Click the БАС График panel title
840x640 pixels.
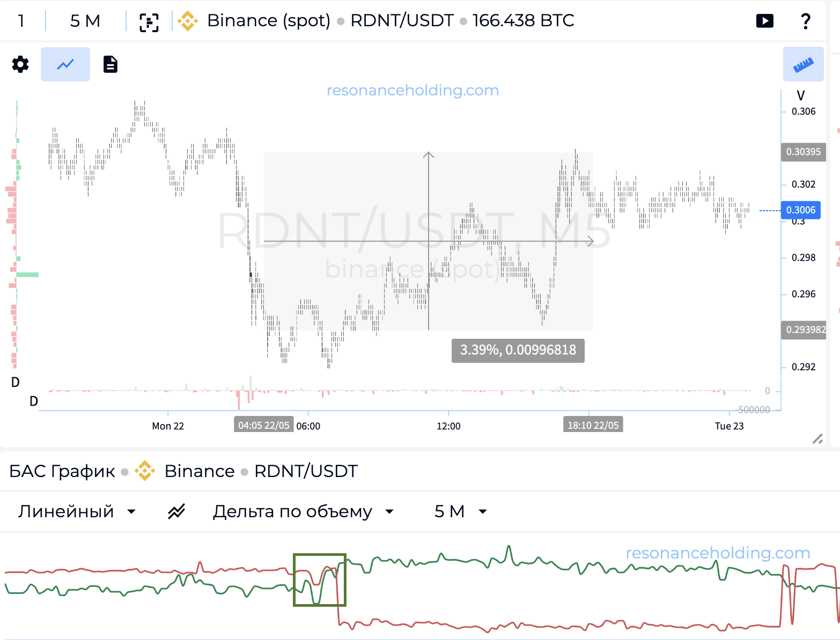(62, 471)
